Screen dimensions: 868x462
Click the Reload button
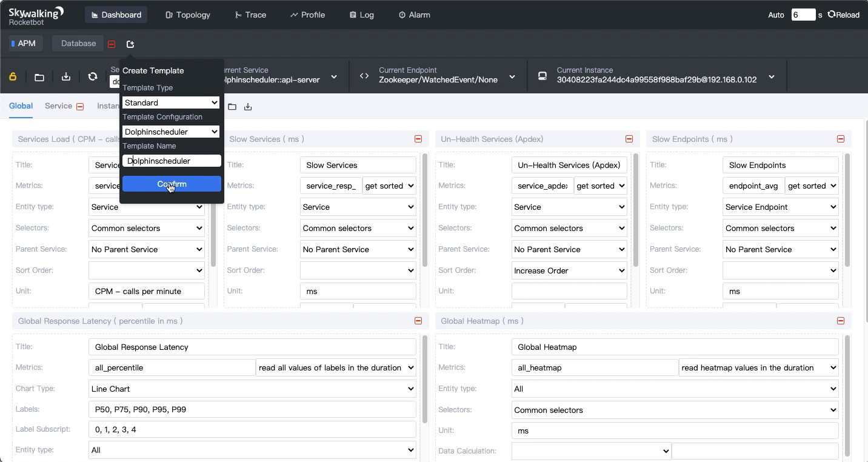coord(843,15)
